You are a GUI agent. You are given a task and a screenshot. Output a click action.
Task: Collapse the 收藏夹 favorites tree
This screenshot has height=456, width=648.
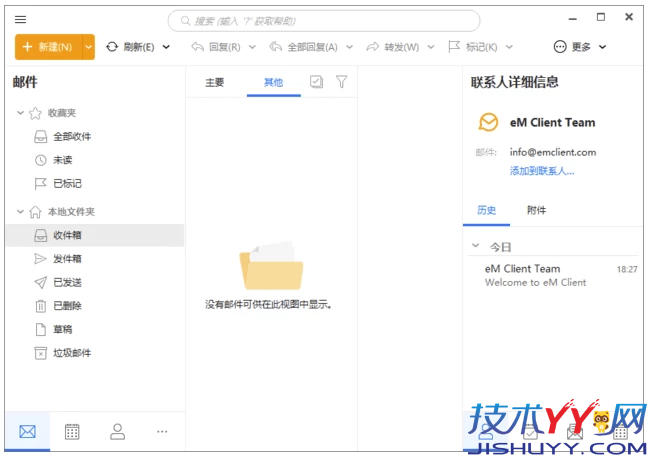(x=20, y=112)
